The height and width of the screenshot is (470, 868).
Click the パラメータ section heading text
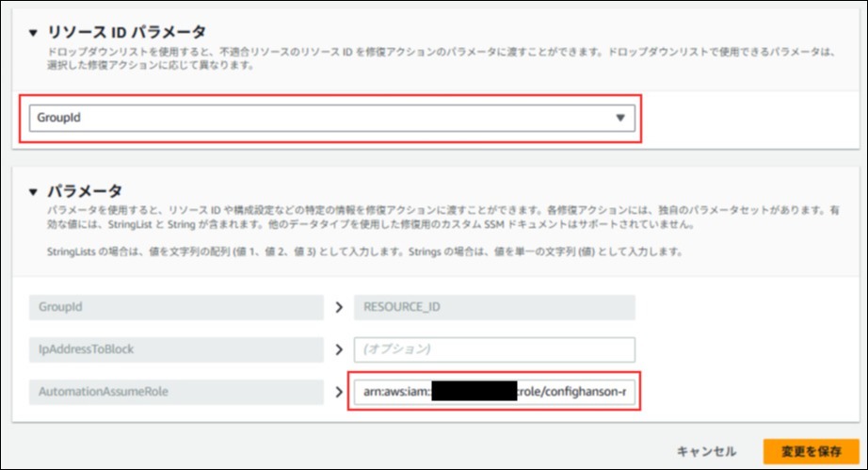[92, 190]
